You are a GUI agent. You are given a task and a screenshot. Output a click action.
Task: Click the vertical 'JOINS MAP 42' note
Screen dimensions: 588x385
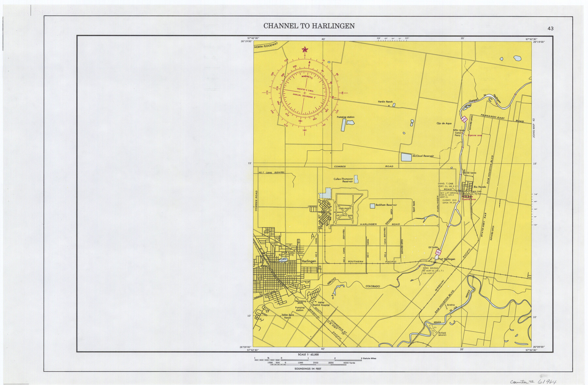click(534, 128)
